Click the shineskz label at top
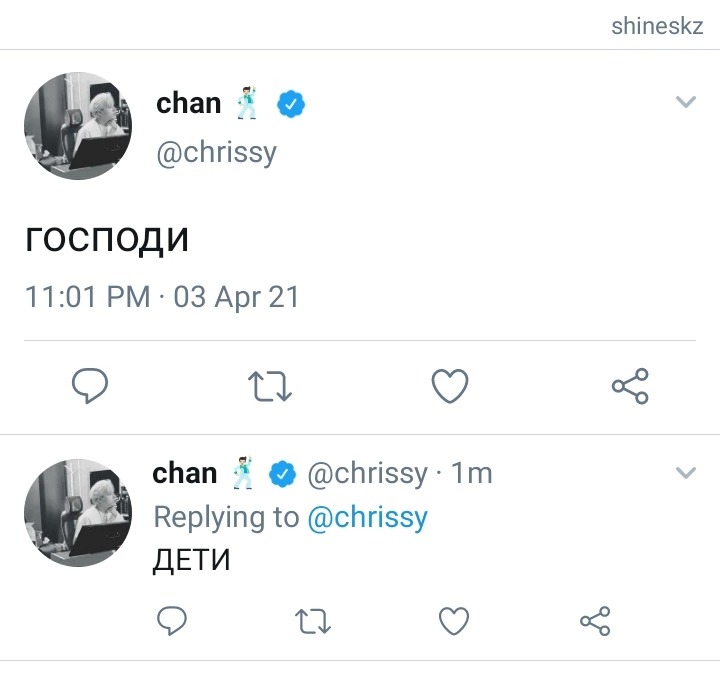The image size is (720, 673). coord(657,26)
